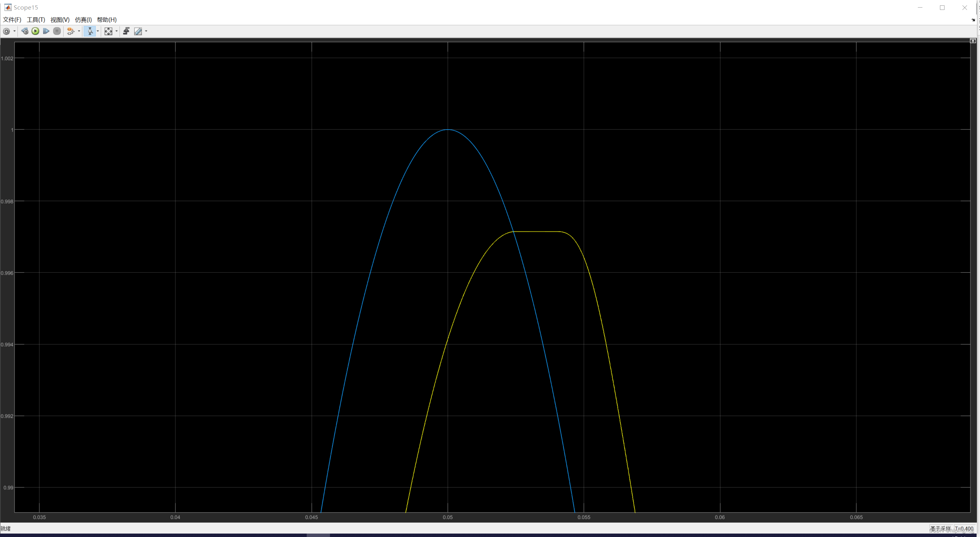The height and width of the screenshot is (537, 980).
Task: Click the y-axis label 0.996
Action: pos(7,273)
